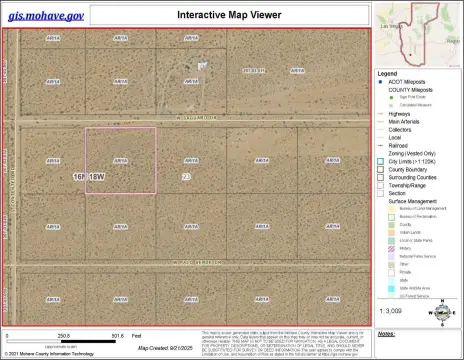Click the Zoning (Vested Only) legend label
Image resolution: width=464 pixels, height=360 pixels.
(412, 154)
